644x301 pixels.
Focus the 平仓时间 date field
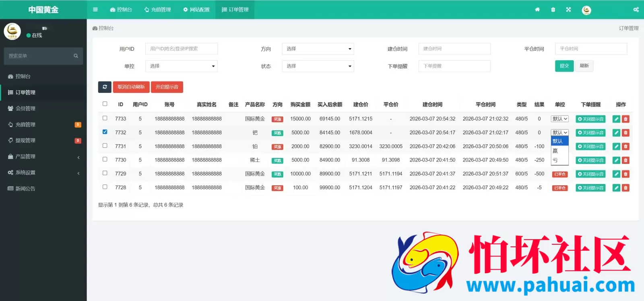[x=591, y=49]
